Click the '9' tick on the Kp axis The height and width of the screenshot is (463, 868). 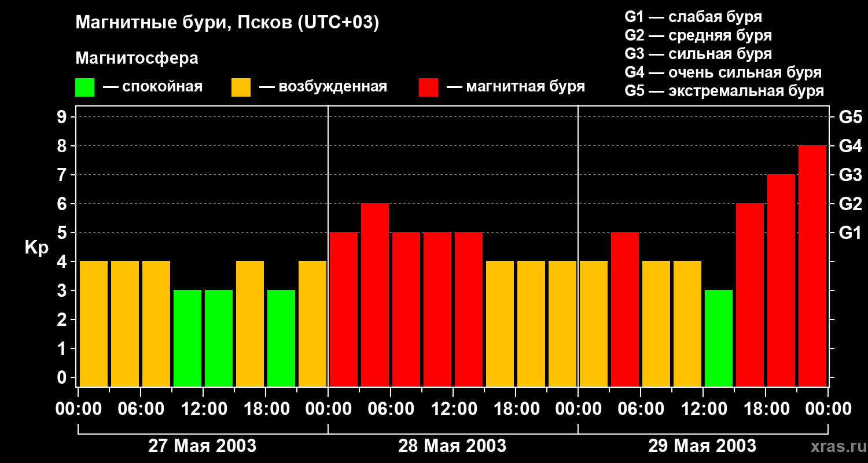pos(63,117)
